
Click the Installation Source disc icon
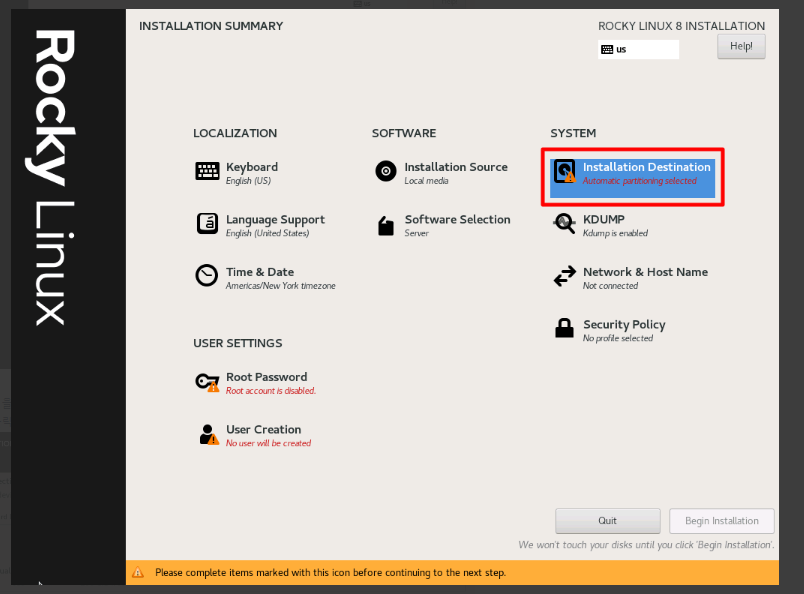click(386, 171)
